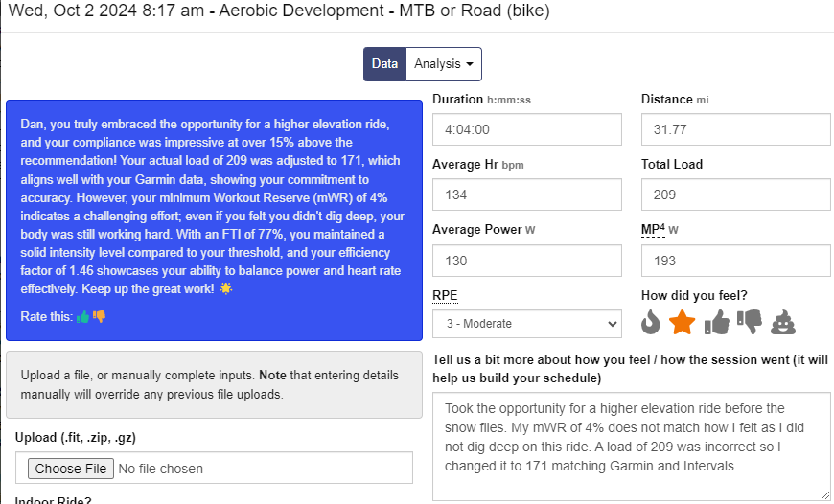Screen dimensions: 834x504
Task: Edit the Distance field showing 31.77
Action: (x=735, y=129)
